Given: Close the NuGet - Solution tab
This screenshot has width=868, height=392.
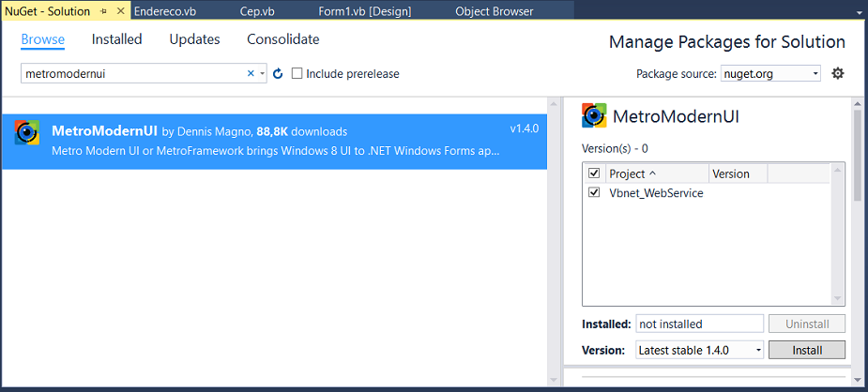Looking at the screenshot, I should point(121,11).
